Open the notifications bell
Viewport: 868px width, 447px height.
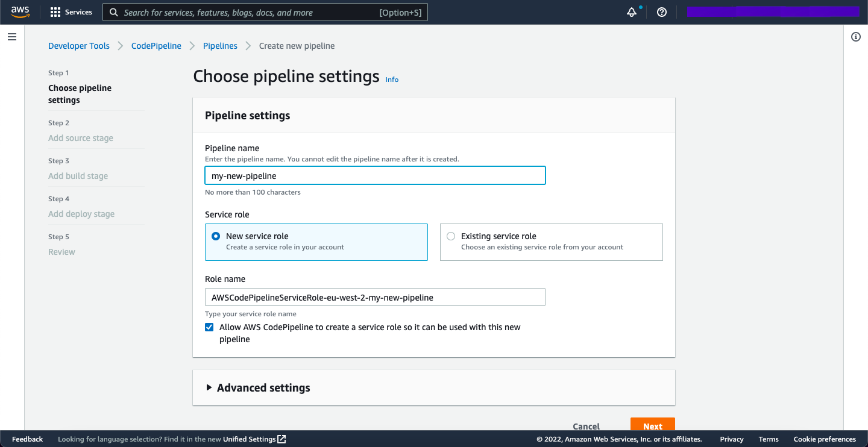[632, 12]
